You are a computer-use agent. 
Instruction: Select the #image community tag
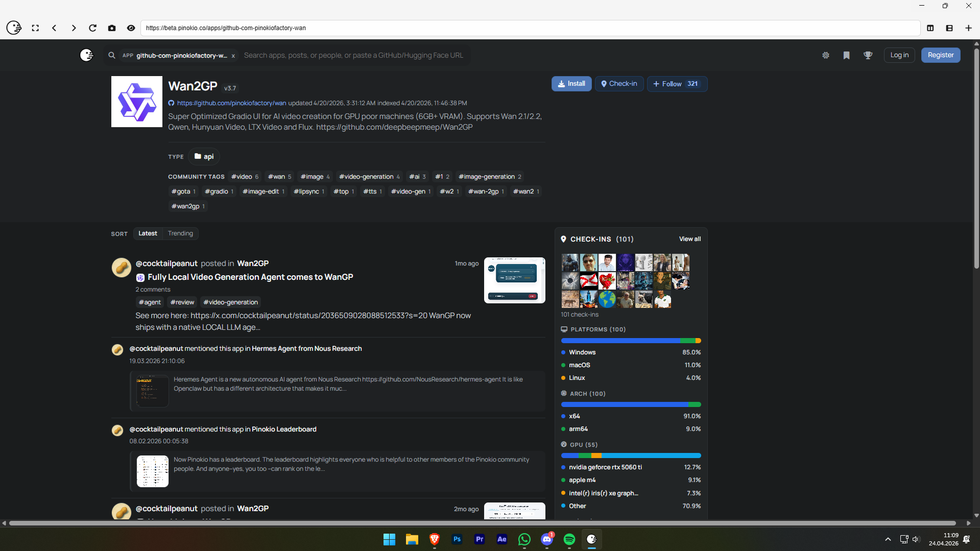pos(315,177)
